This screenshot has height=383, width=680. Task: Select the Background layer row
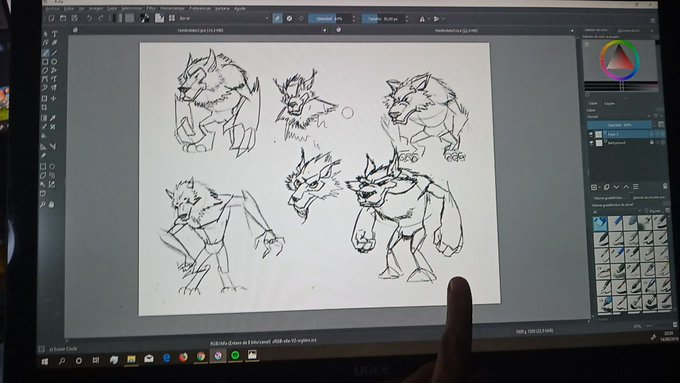[x=626, y=143]
